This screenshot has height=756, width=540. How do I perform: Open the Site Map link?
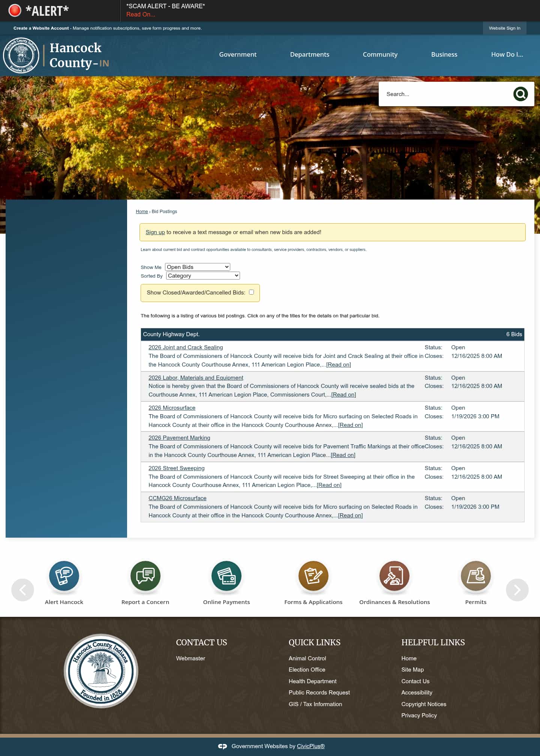[412, 670]
